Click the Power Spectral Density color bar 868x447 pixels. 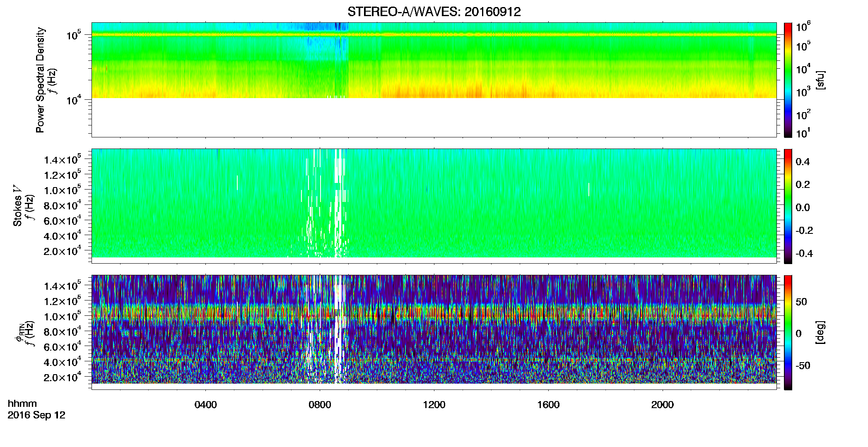tap(788, 80)
